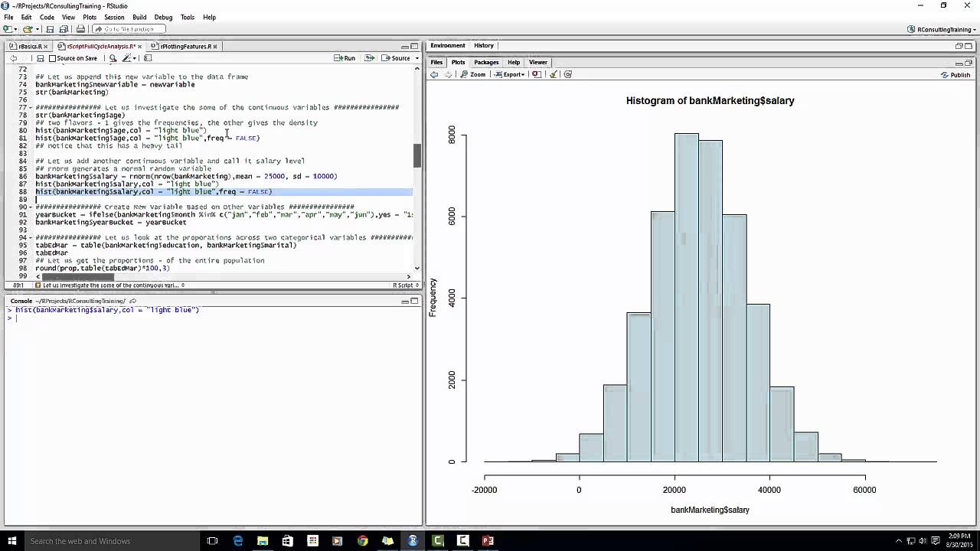Close the rPlottingFeatures.R tab
Image resolution: width=980 pixels, height=551 pixels.
(x=216, y=47)
